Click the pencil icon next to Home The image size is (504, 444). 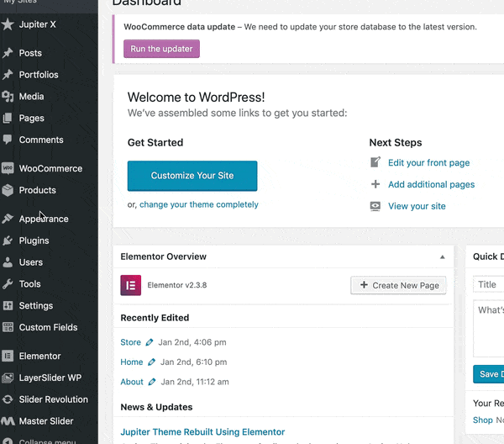[x=151, y=362]
